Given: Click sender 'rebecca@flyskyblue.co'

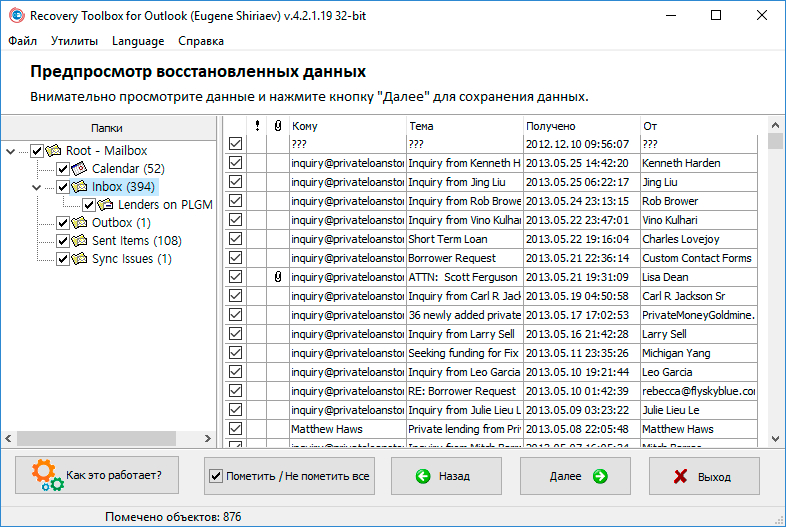Looking at the screenshot, I should point(699,391).
